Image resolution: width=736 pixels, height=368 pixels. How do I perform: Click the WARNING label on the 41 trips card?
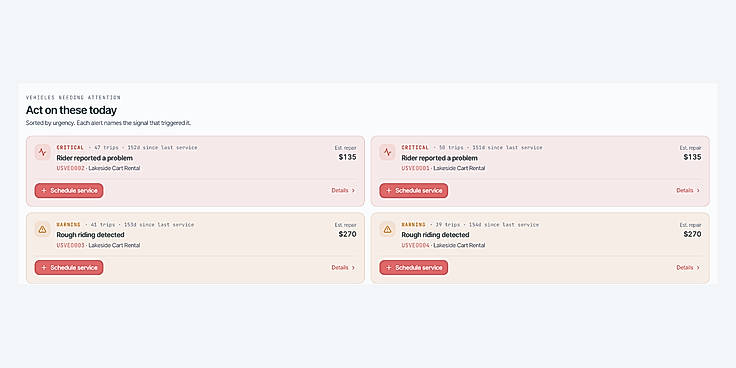coord(69,225)
